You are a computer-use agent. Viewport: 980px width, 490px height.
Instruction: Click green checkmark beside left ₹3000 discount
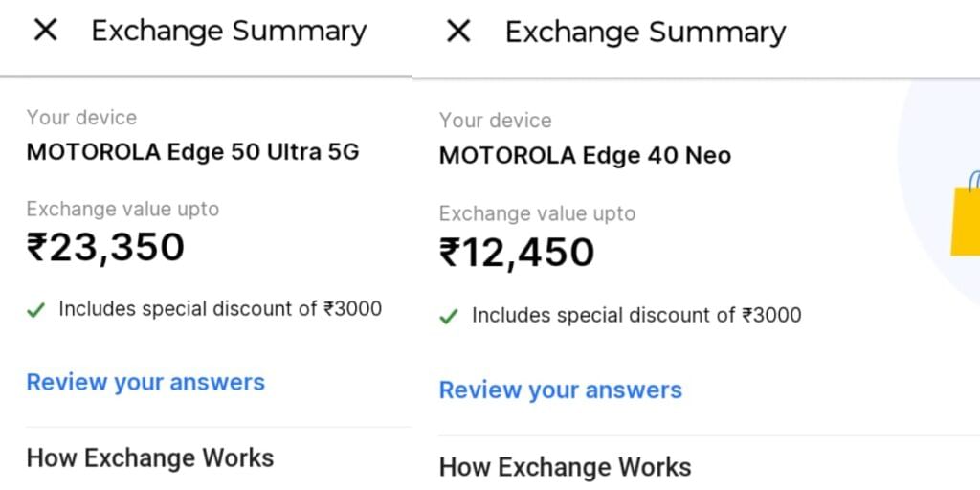pos(36,310)
